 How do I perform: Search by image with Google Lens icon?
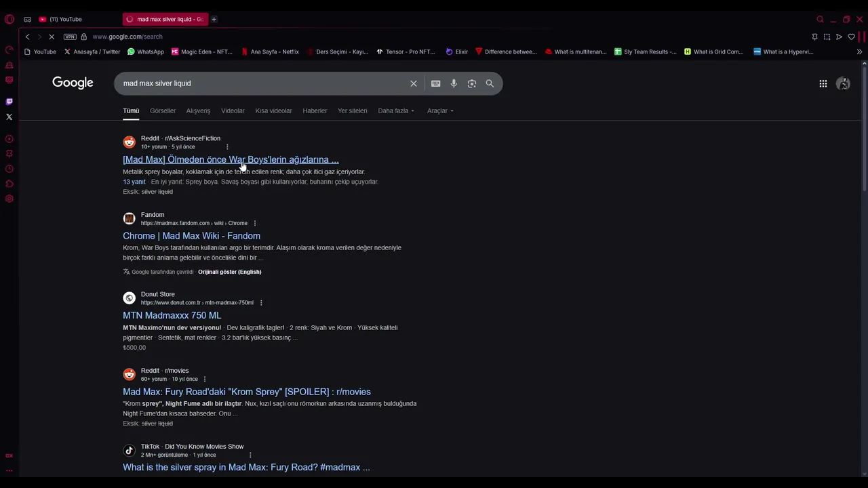[472, 83]
